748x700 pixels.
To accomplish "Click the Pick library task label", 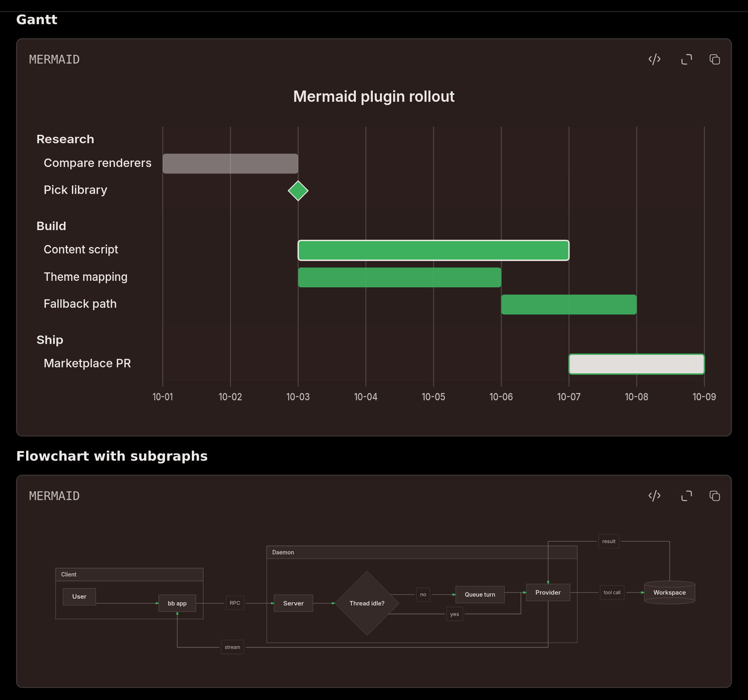I will 76,190.
